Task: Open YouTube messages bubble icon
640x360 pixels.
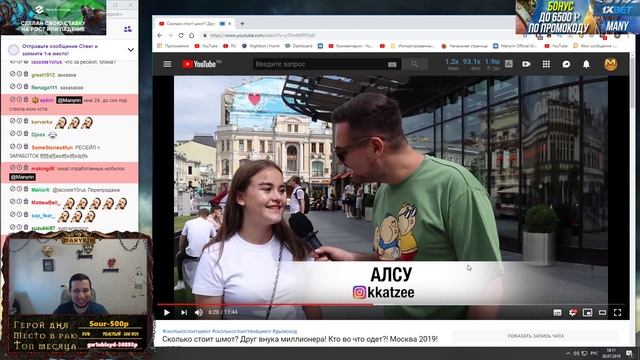Action: [566, 64]
